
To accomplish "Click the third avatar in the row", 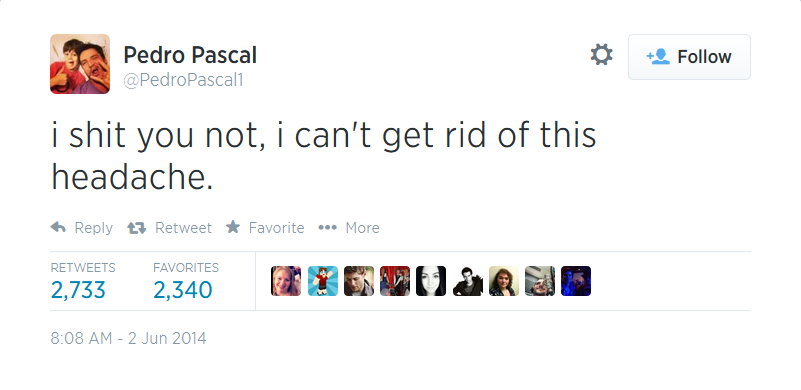I will click(359, 281).
